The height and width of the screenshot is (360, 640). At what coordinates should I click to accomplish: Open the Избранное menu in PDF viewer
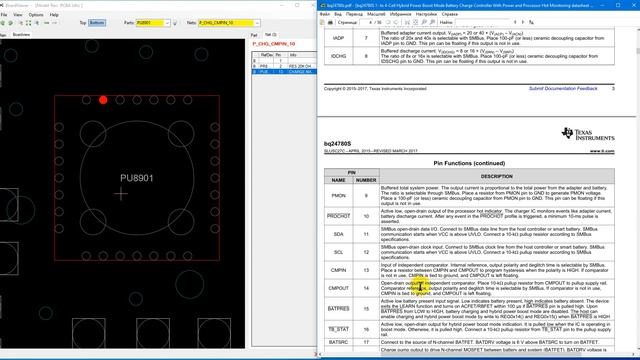click(400, 14)
